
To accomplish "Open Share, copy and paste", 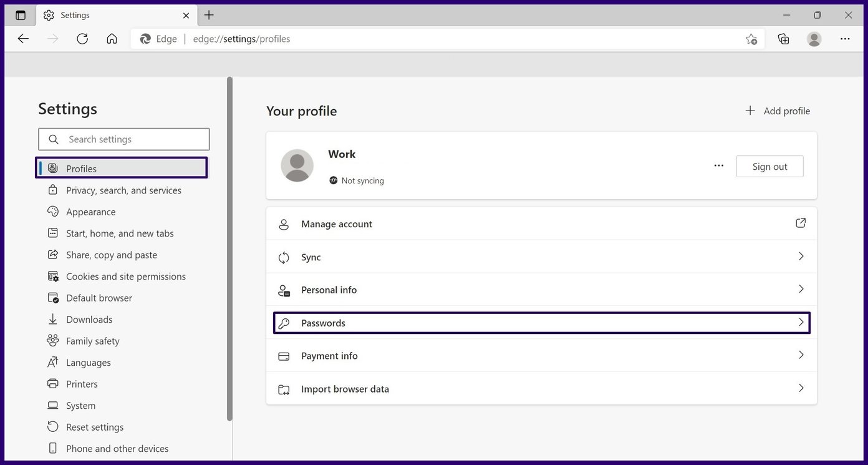I will pos(112,255).
